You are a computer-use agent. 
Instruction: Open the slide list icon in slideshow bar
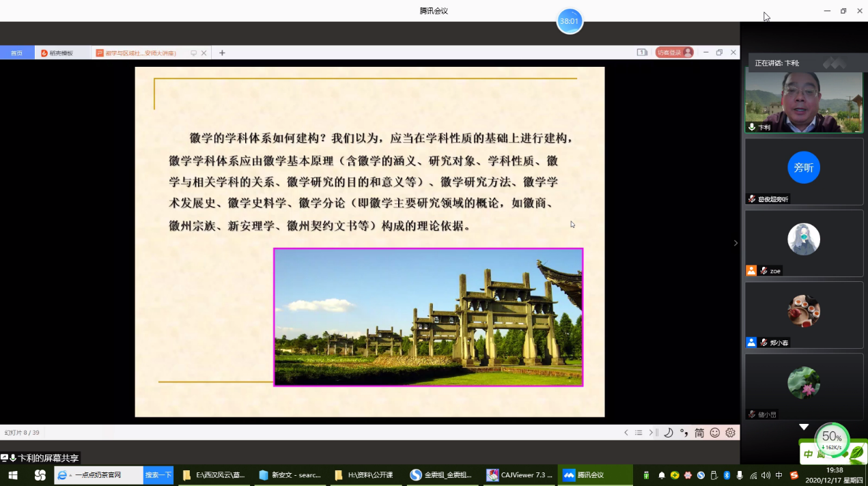click(x=639, y=433)
